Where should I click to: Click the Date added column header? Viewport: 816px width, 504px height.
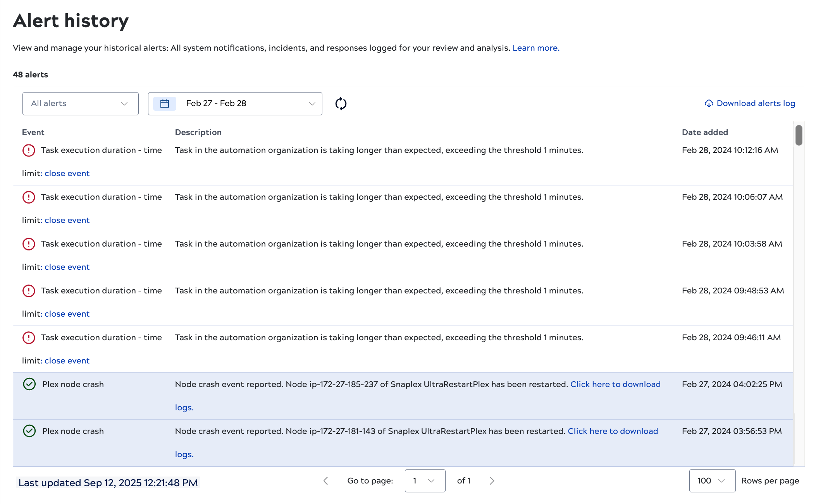pos(705,132)
